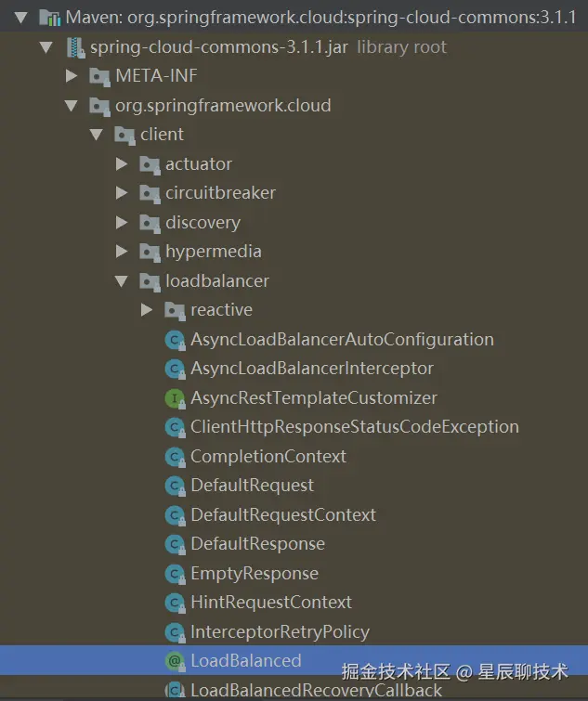
Task: Select the org.springframework.cloud package label
Action: 223,106
